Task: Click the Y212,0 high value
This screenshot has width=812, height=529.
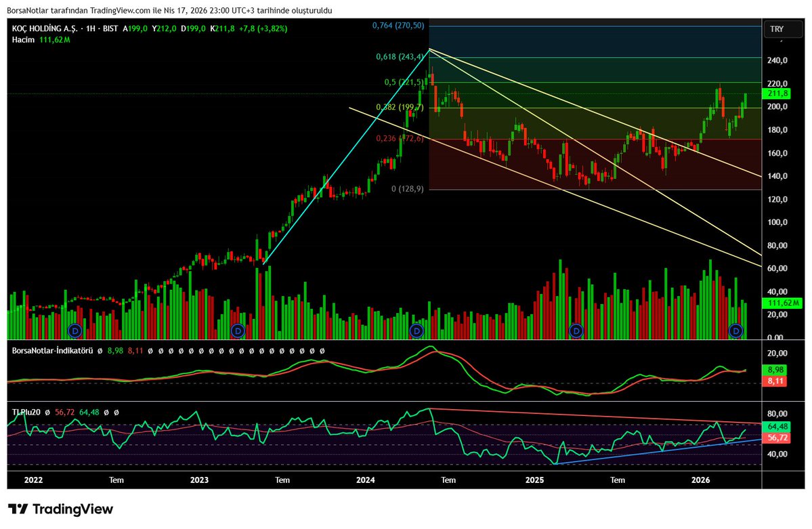Action: point(164,28)
